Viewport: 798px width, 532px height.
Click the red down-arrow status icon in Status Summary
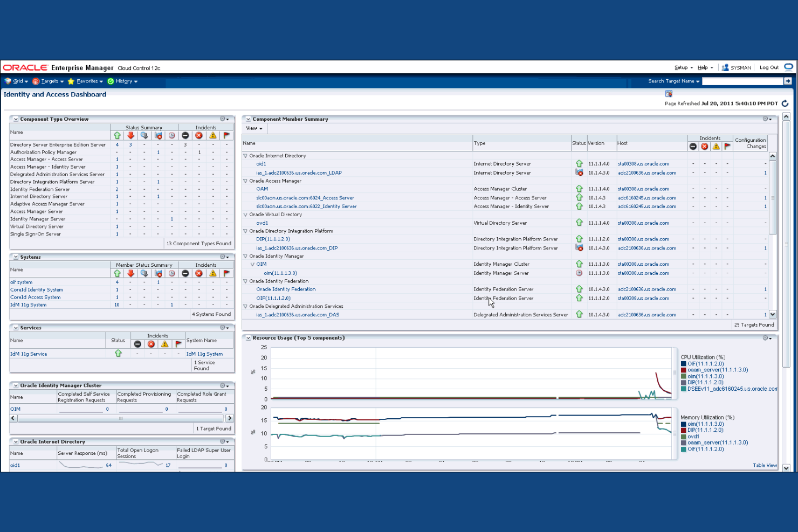coord(130,136)
